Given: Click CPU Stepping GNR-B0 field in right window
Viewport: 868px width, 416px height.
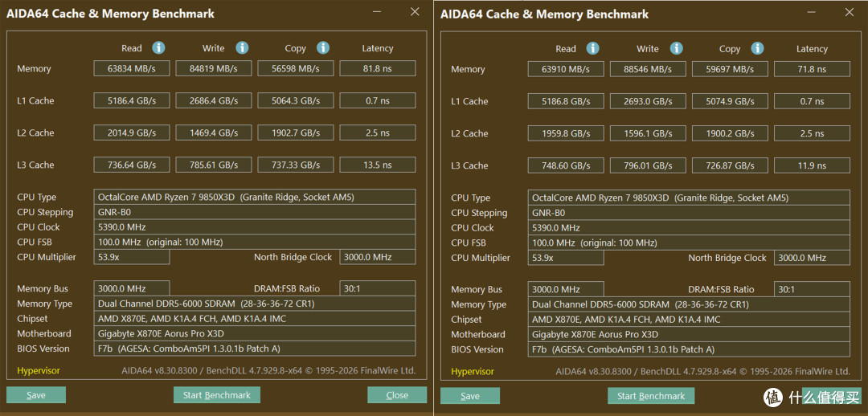Looking at the screenshot, I should point(689,213).
